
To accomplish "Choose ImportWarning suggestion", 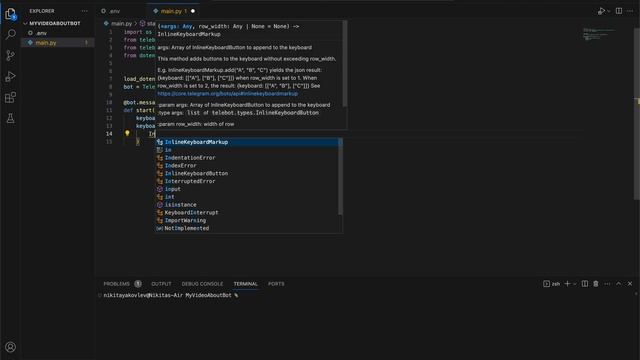I will 247,220.
